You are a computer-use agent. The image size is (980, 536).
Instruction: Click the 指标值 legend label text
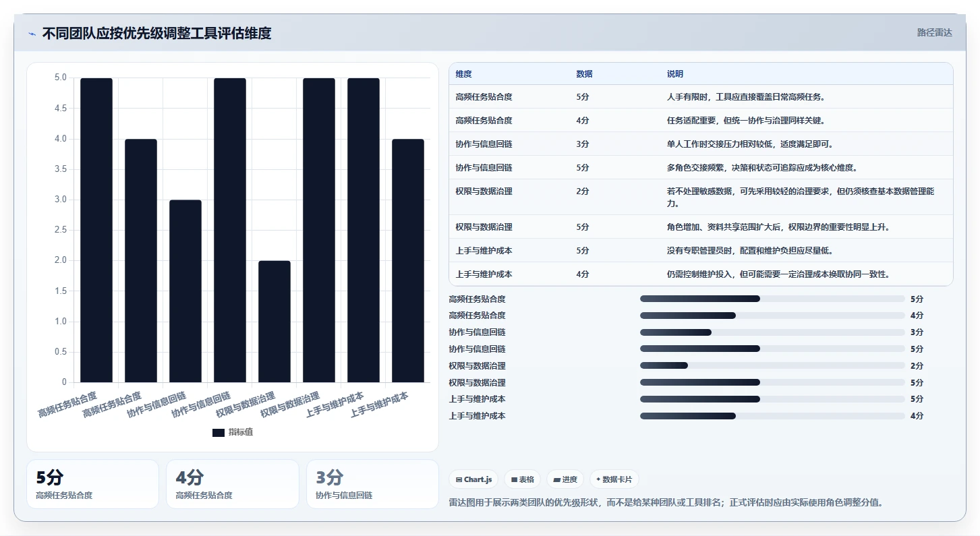[241, 432]
